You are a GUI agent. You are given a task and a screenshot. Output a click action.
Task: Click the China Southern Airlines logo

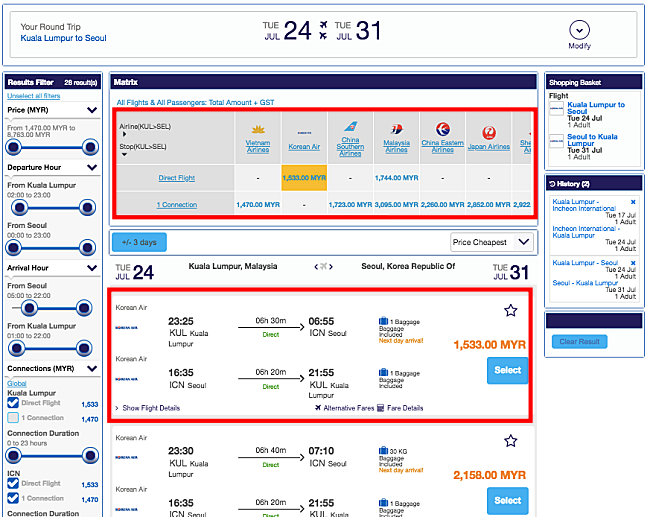pos(350,126)
